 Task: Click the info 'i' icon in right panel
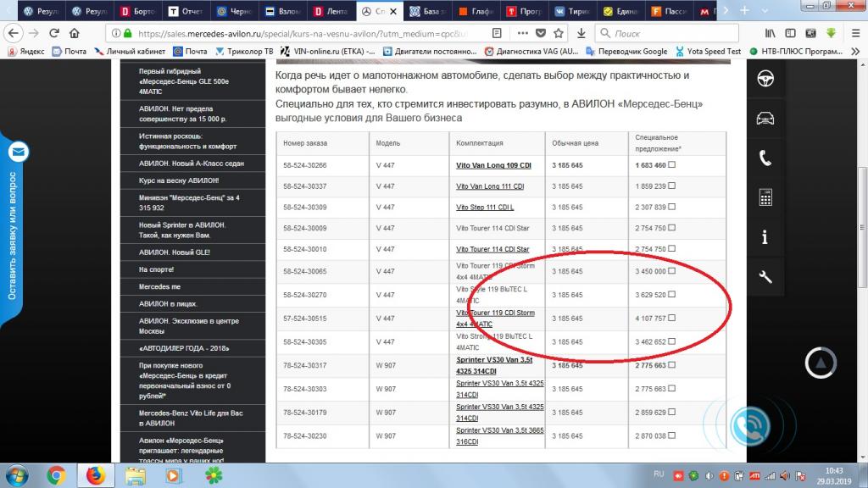(765, 237)
